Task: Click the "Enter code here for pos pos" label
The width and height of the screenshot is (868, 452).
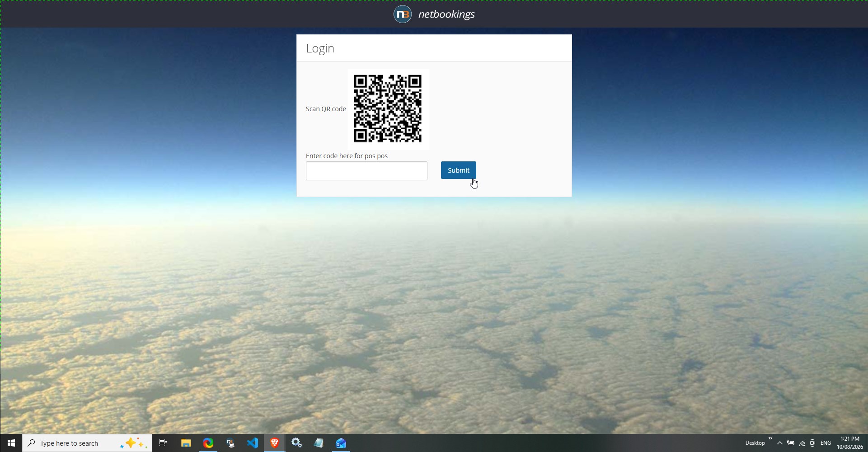Action: tap(347, 156)
